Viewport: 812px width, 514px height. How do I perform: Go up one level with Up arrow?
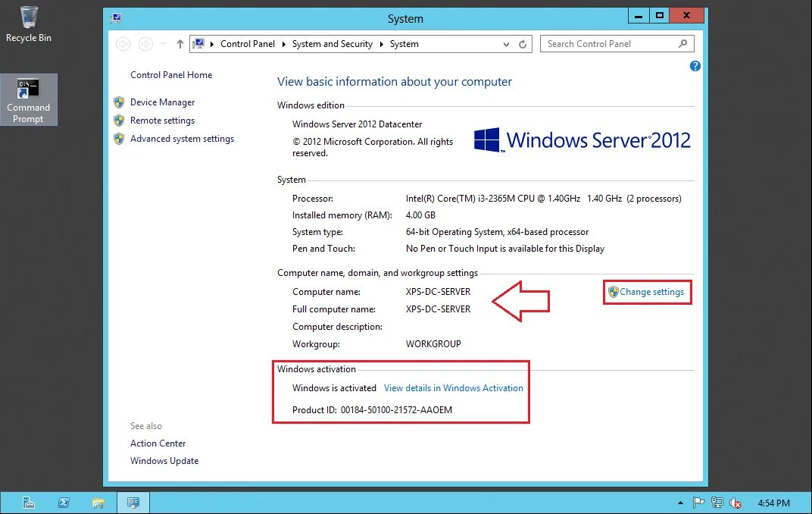[180, 44]
